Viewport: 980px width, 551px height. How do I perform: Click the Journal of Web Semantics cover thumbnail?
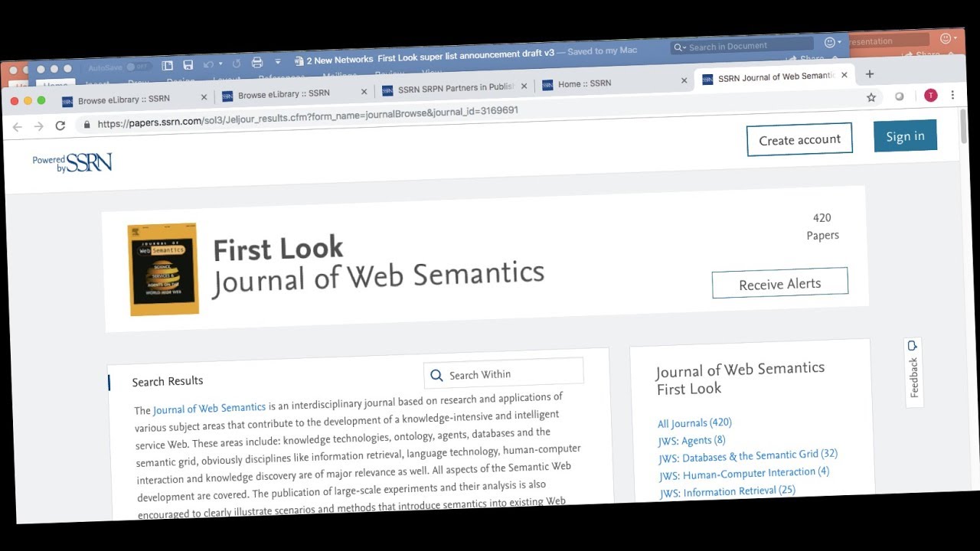coord(163,269)
